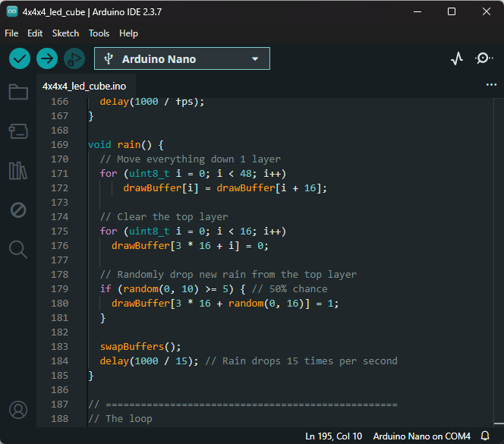Open the Serial Monitor
The height and width of the screenshot is (444, 504).
pos(484,58)
